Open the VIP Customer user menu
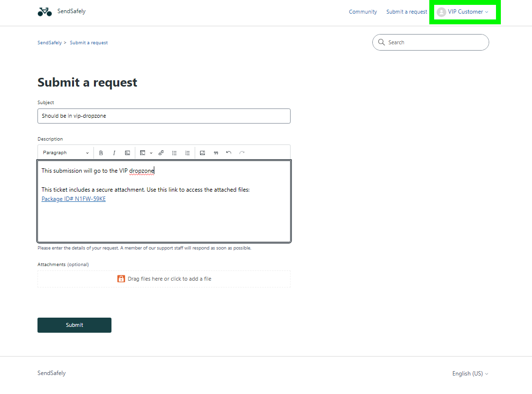This screenshot has height=394, width=532. coord(464,12)
